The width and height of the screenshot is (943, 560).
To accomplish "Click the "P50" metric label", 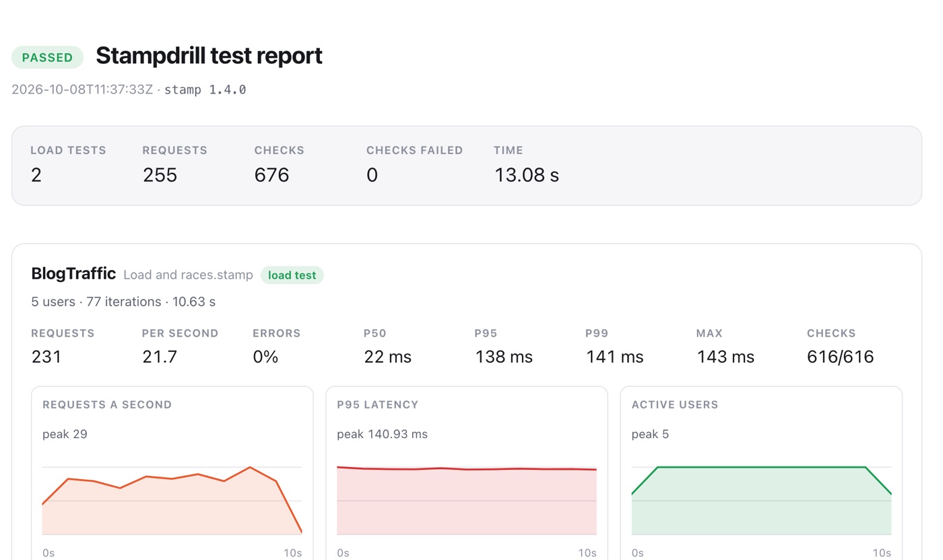I will pyautogui.click(x=375, y=333).
